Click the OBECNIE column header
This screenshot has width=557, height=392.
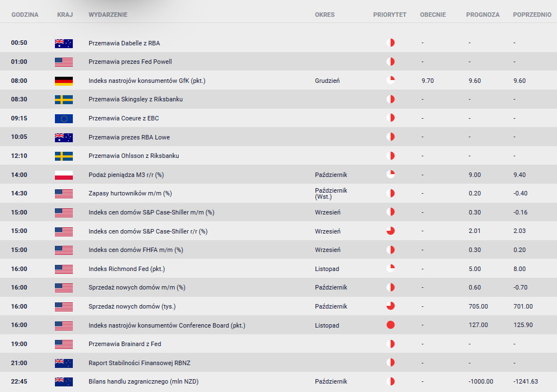click(433, 15)
